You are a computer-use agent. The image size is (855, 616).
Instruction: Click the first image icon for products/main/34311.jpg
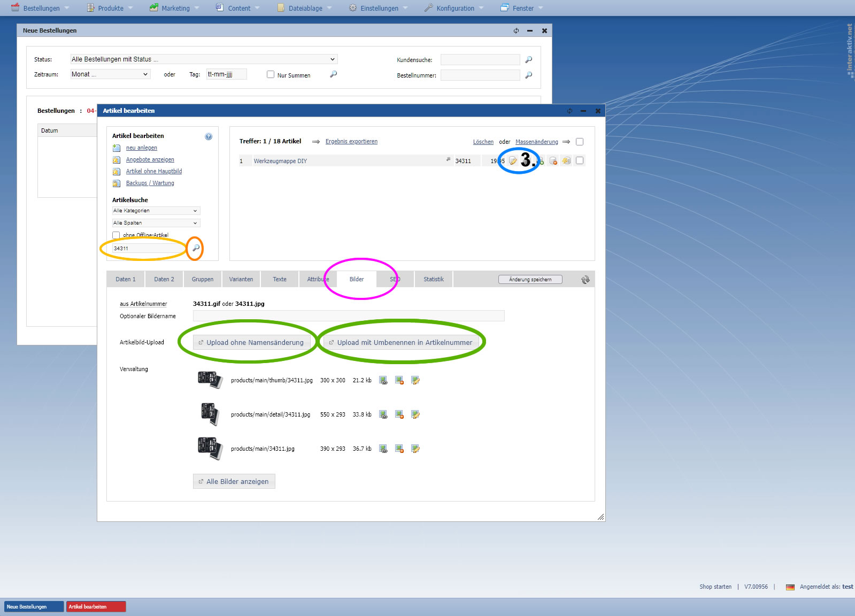pos(383,449)
